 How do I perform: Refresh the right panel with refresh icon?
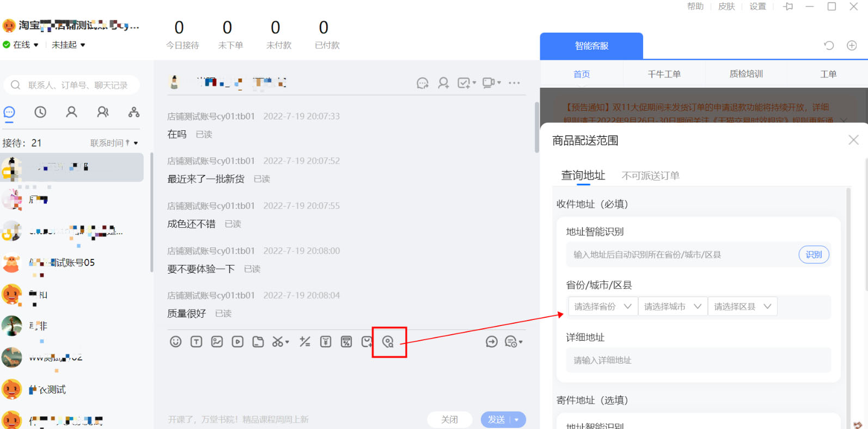(829, 46)
